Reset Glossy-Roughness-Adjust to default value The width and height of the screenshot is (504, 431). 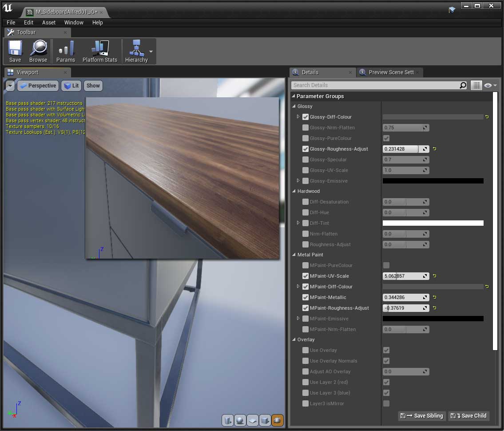pos(435,148)
